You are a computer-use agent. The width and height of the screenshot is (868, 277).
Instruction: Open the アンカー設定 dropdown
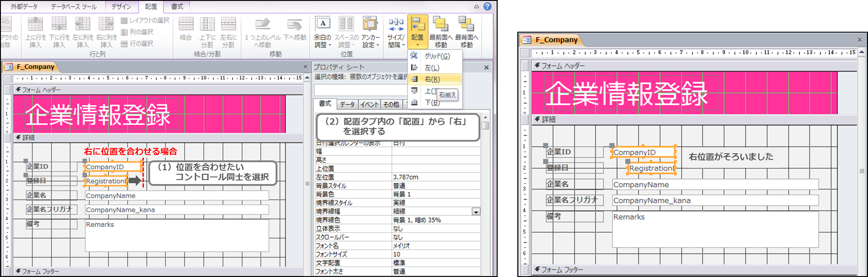(x=370, y=32)
